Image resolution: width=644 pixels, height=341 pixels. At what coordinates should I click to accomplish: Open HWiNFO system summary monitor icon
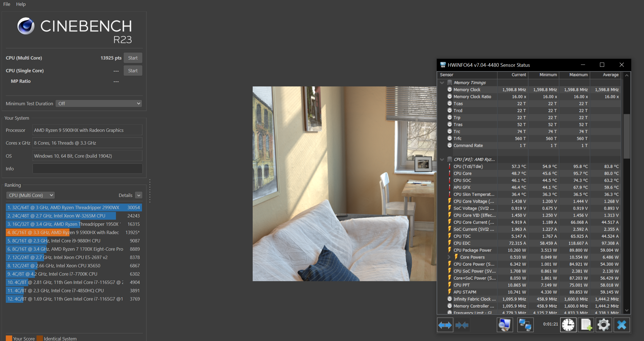505,325
